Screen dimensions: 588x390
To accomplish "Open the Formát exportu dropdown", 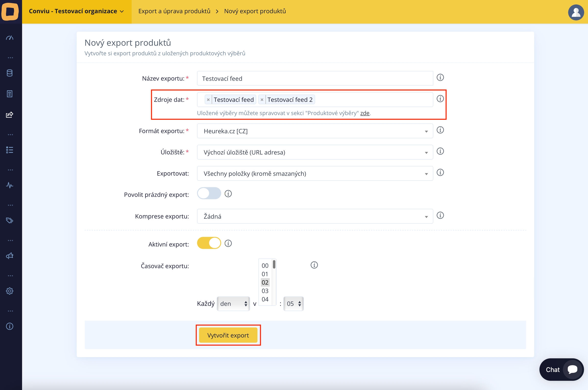I will coord(315,131).
